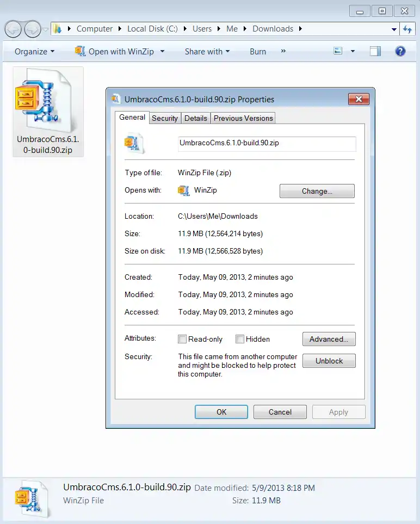The image size is (420, 524).
Task: Click the folder icon in the address bar
Action: (58, 29)
